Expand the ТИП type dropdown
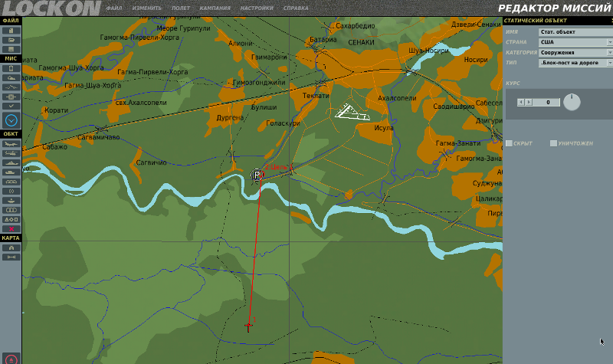Image resolution: width=613 pixels, height=364 pixels. (610, 63)
